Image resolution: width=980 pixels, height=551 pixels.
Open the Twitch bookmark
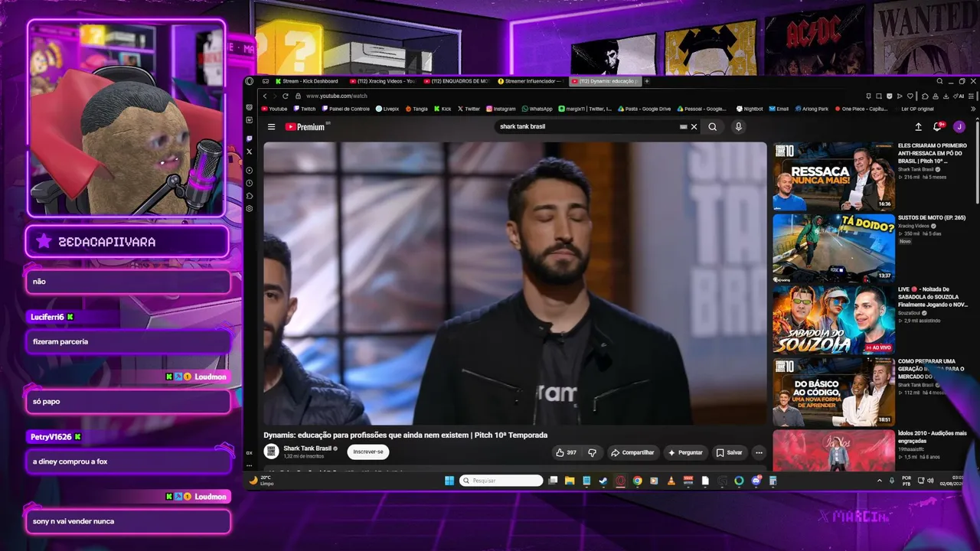point(305,109)
